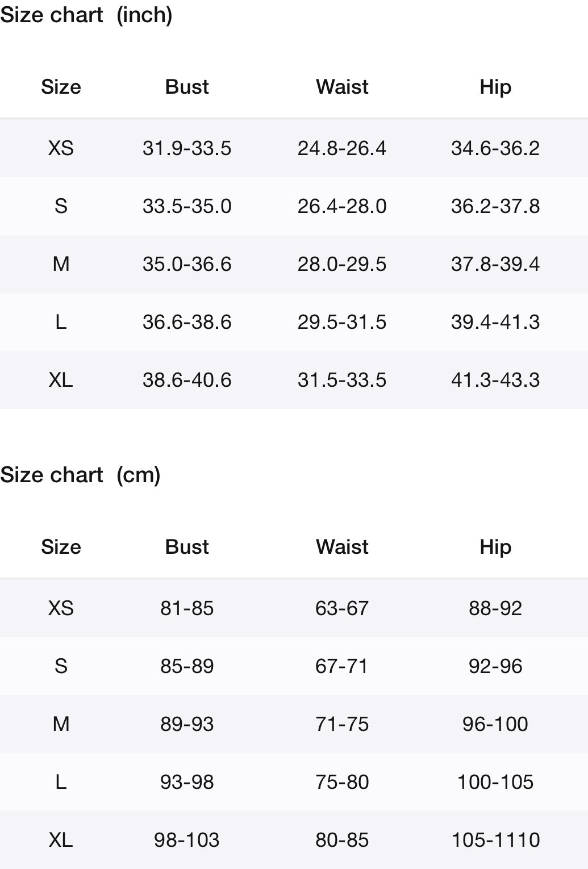
Task: Click the hip value 41.3-43.3
Action: [495, 380]
